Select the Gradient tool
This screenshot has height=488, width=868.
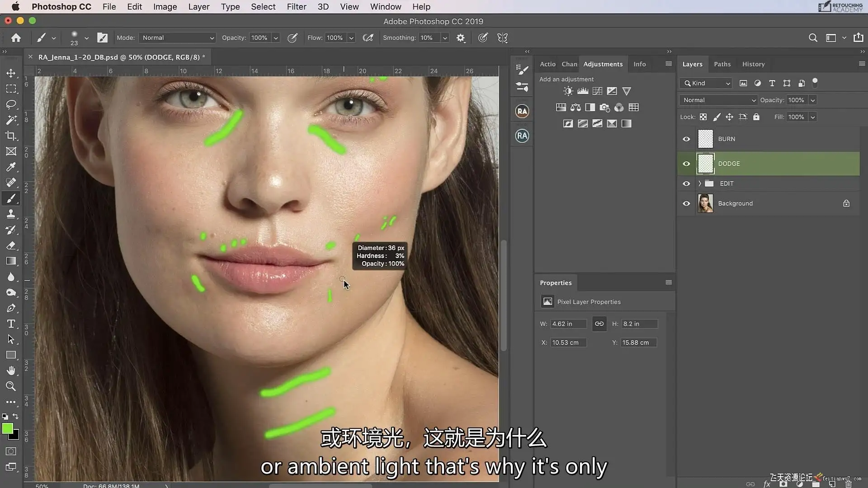11,261
